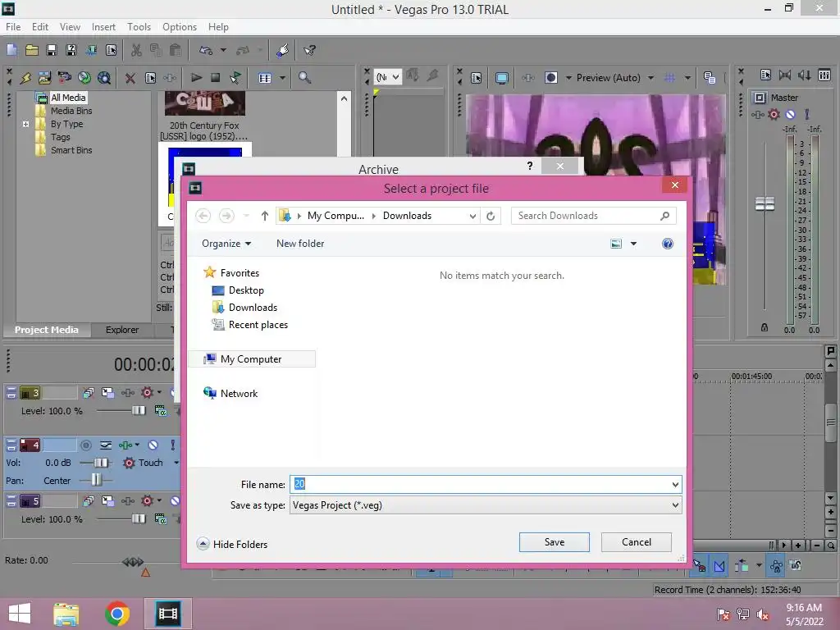Toggle the Master fader lock icon

click(x=765, y=327)
